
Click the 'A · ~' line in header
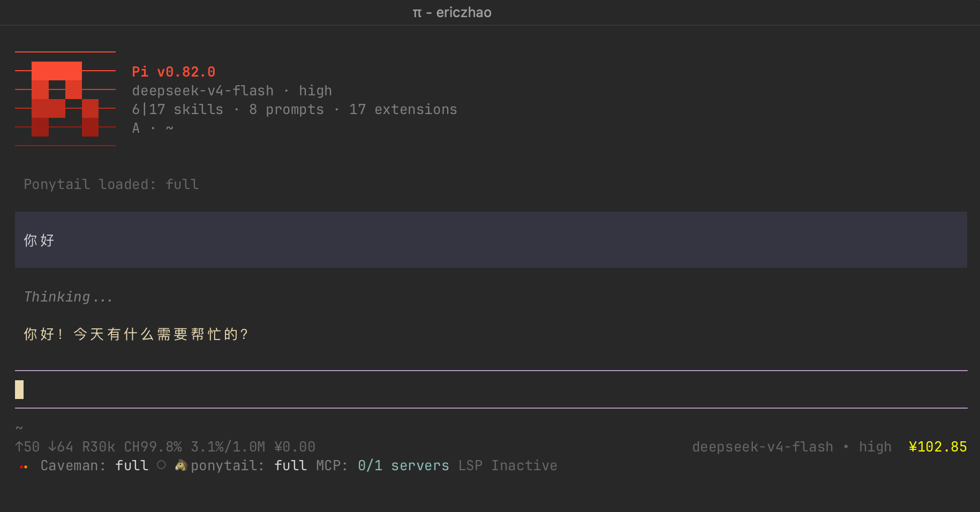153,128
